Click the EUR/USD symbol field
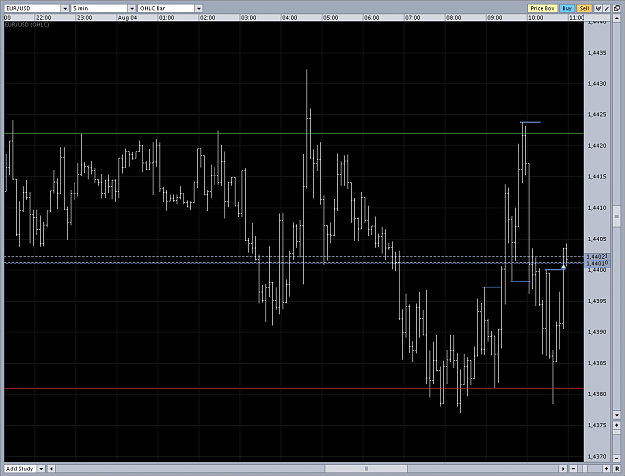The height and width of the screenshot is (476, 625). [x=33, y=8]
